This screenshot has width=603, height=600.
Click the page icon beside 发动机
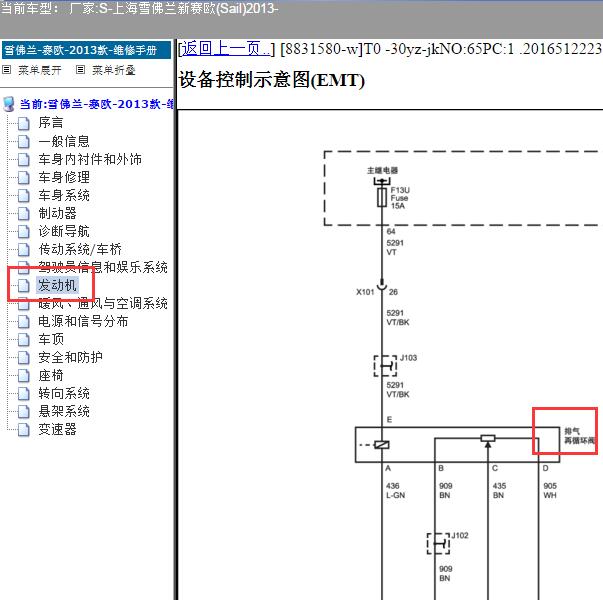23,286
